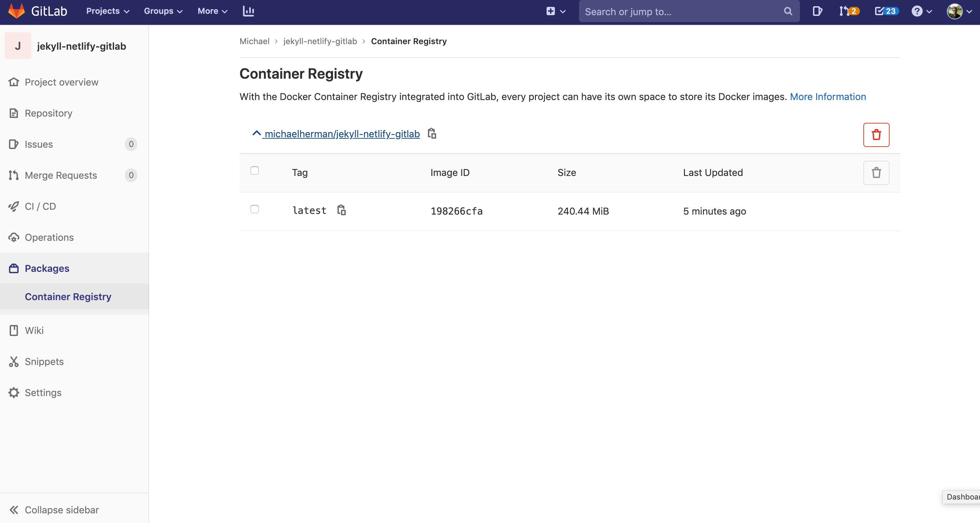Open the Projects dropdown
980x523 pixels.
point(107,11)
